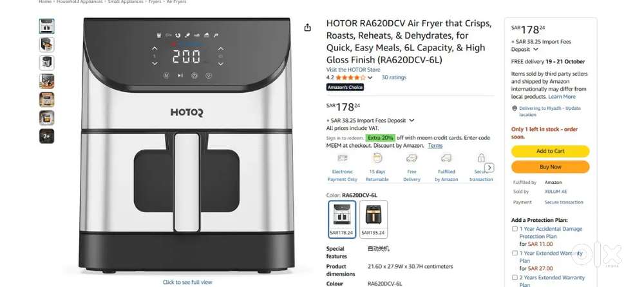Click the Electronic Payment Only icon
Viewport: 644px width, 287px height.
pos(342,158)
